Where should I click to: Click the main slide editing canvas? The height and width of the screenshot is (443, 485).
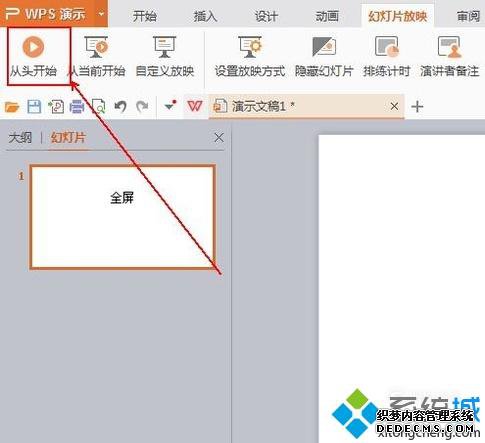click(402, 289)
